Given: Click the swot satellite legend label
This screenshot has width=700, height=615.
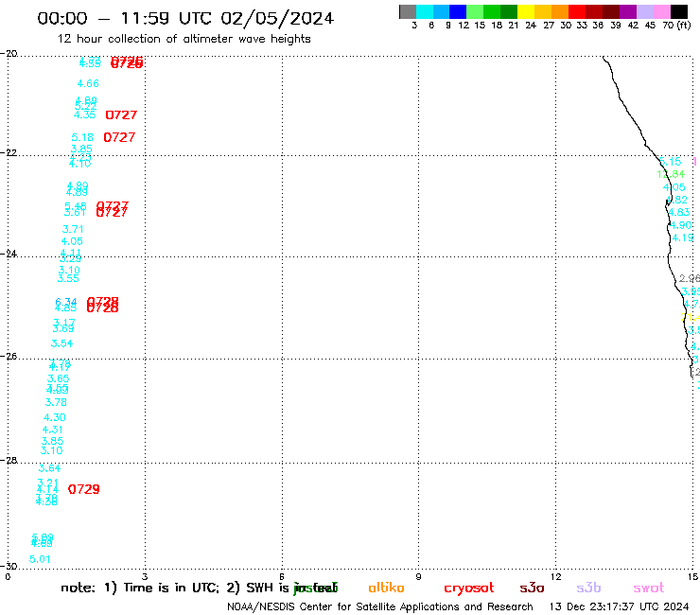Looking at the screenshot, I should pyautogui.click(x=649, y=589).
